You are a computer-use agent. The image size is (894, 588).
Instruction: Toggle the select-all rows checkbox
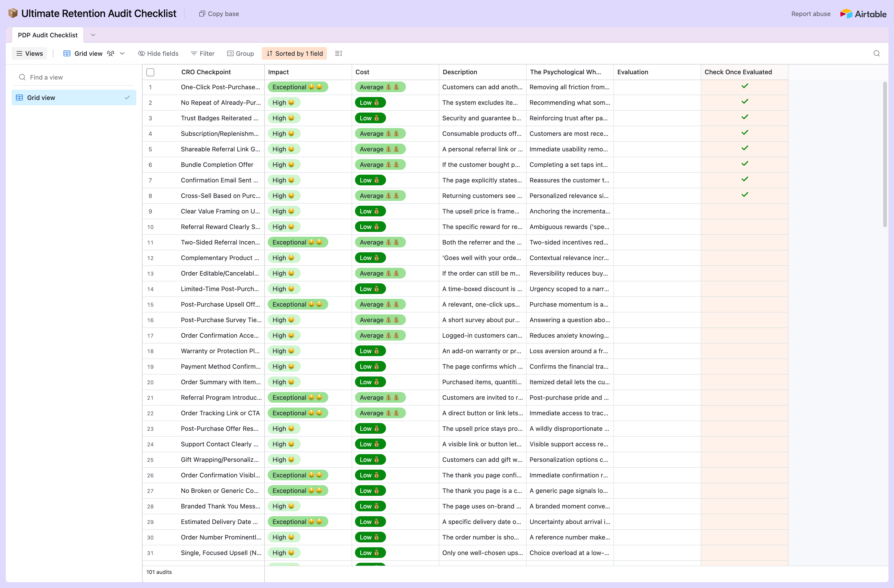tap(150, 72)
